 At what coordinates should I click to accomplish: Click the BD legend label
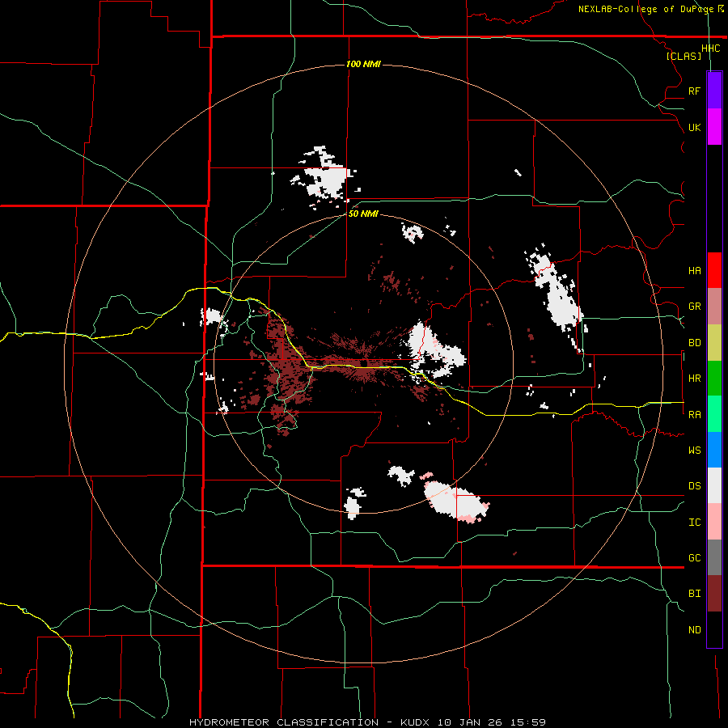click(694, 343)
